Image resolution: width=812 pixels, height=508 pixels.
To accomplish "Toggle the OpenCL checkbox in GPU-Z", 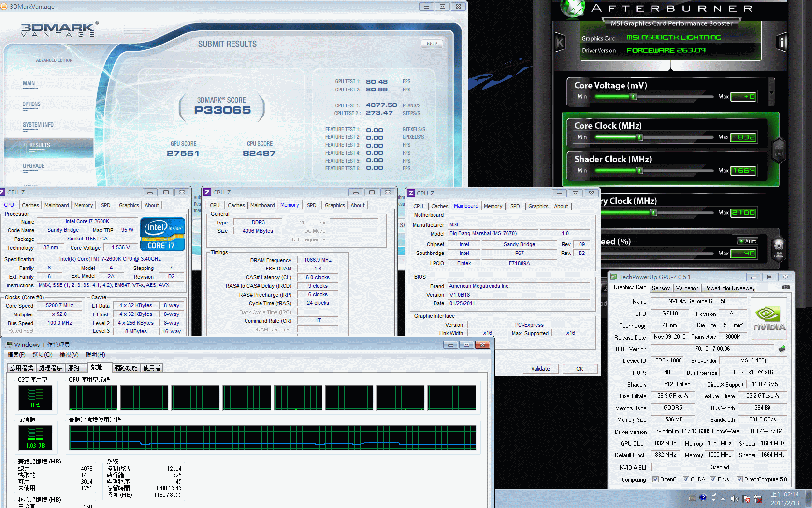I will coord(655,479).
